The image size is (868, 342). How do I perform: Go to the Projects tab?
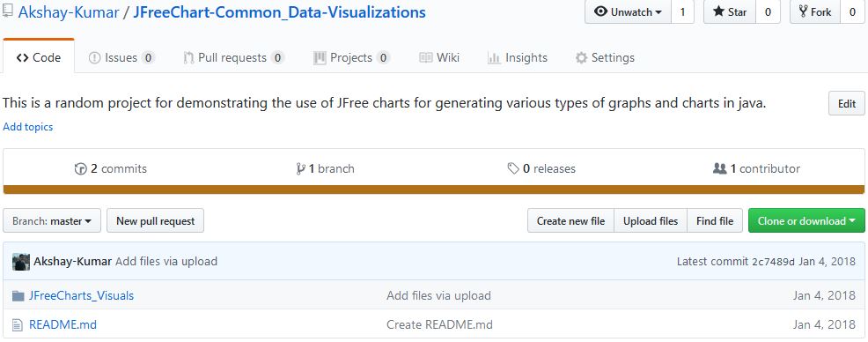click(x=351, y=57)
